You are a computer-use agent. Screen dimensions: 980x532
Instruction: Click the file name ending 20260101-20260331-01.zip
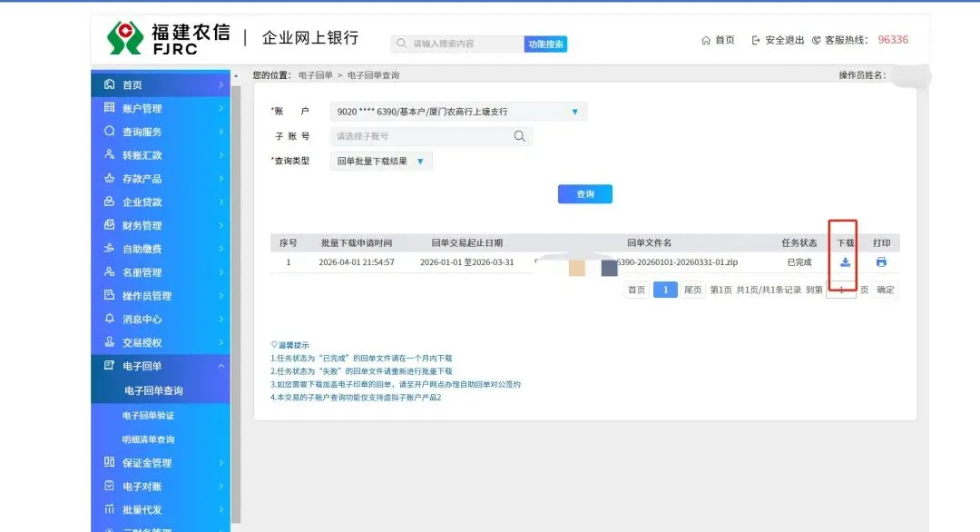point(677,262)
